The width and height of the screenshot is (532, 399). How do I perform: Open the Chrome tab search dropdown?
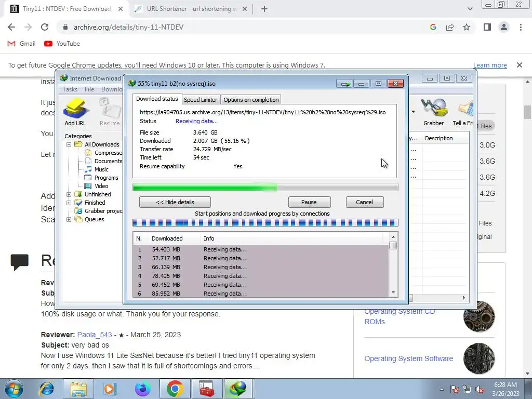click(470, 9)
